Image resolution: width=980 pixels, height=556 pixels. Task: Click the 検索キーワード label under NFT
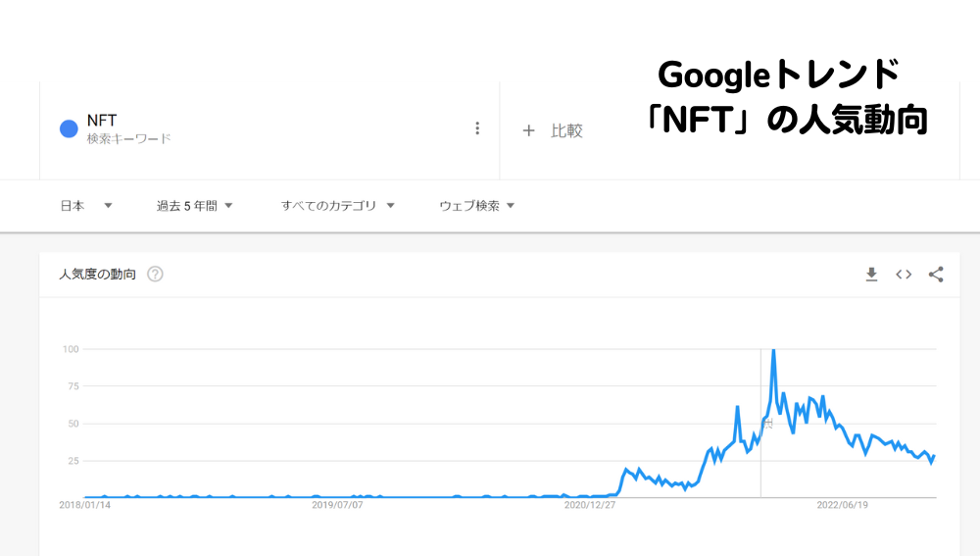(128, 139)
